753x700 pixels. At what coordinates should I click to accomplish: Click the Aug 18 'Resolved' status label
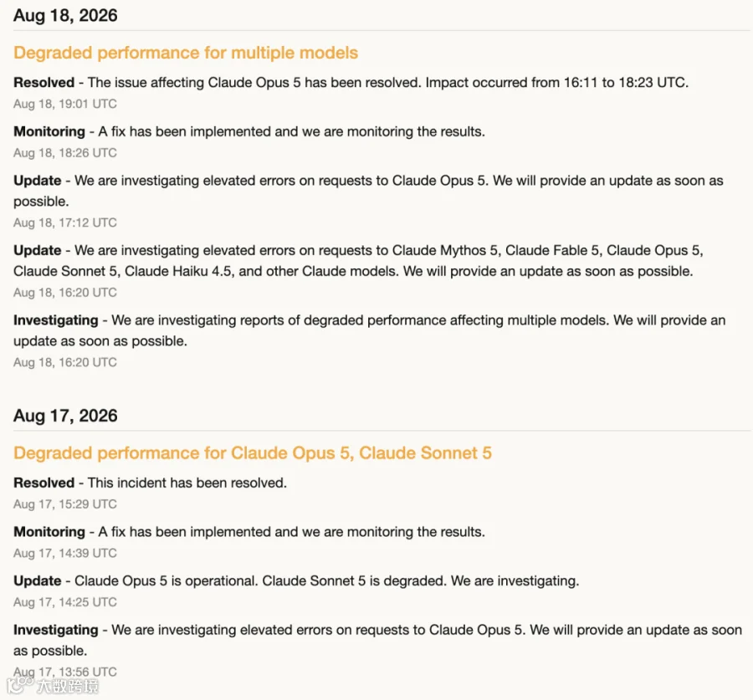click(44, 83)
